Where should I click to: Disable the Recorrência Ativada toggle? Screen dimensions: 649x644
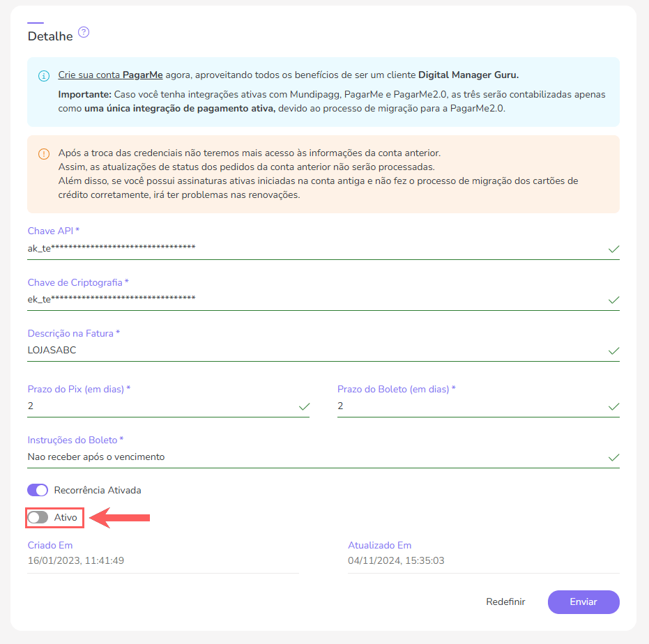(38, 490)
